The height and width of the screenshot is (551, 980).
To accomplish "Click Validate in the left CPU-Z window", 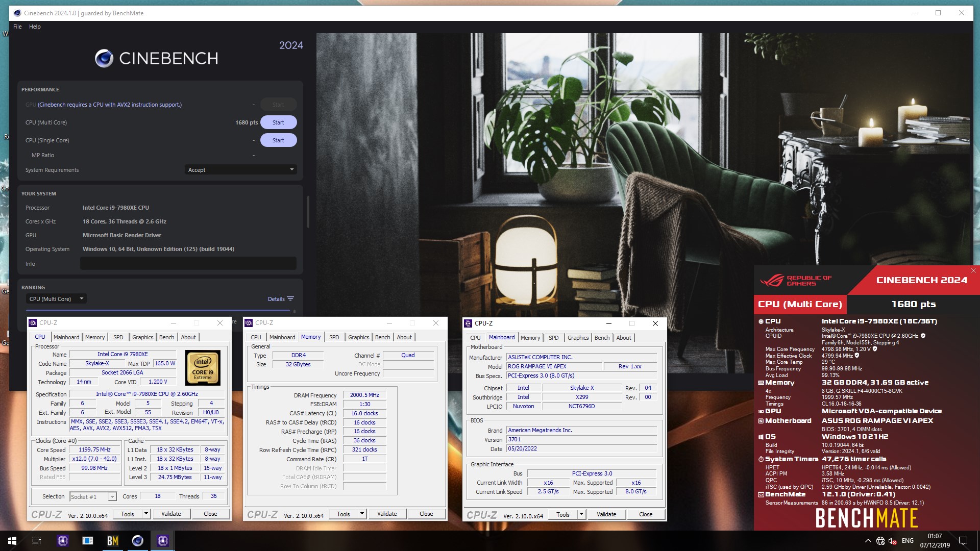I will point(171,514).
